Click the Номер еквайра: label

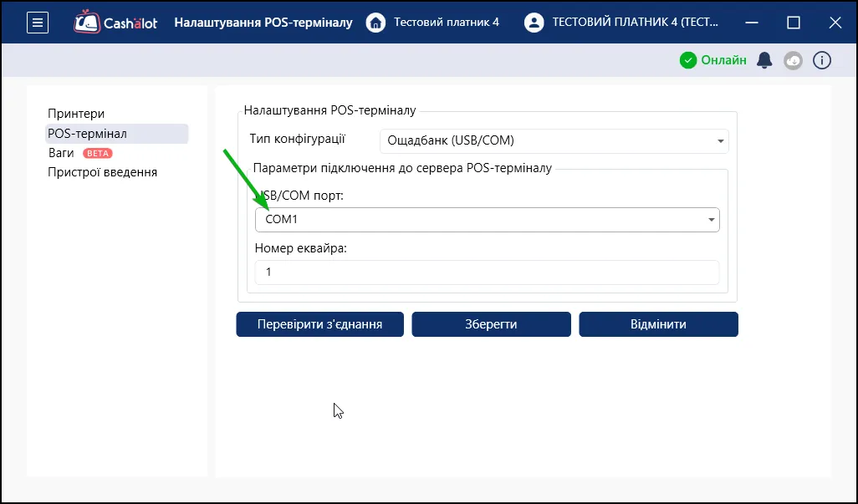[x=301, y=248]
